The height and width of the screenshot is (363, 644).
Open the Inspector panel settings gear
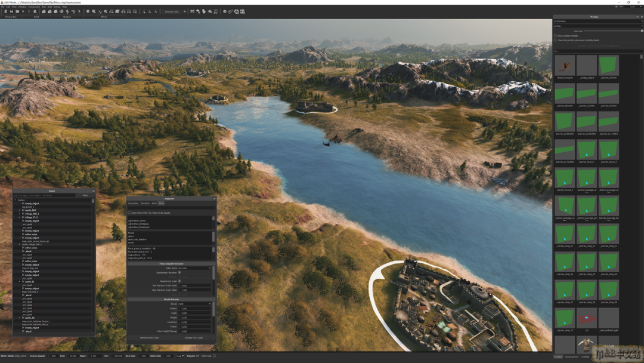pos(214,199)
